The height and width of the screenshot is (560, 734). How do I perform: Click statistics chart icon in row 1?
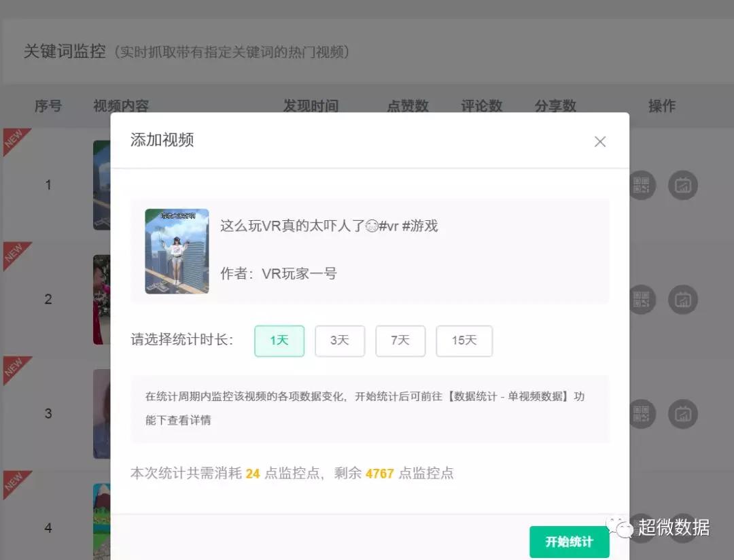tap(682, 186)
